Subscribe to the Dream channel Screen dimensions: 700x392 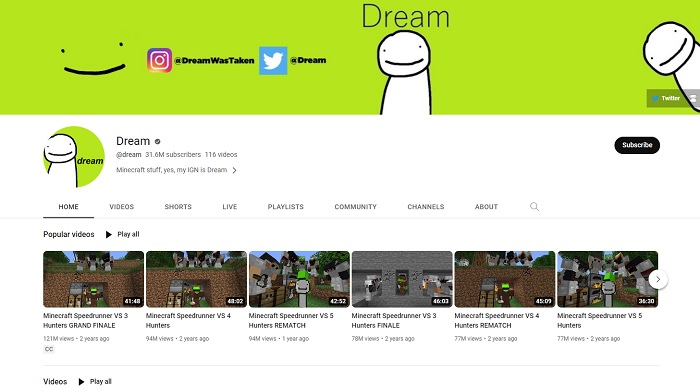click(x=637, y=145)
